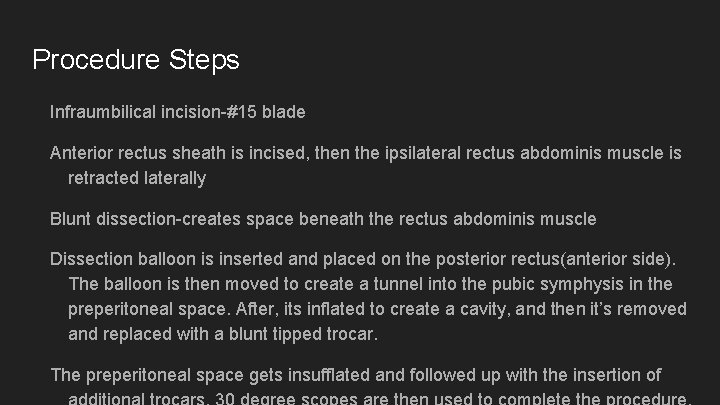Click the 'retracted laterally' text line
720x405 pixels.
137,178
